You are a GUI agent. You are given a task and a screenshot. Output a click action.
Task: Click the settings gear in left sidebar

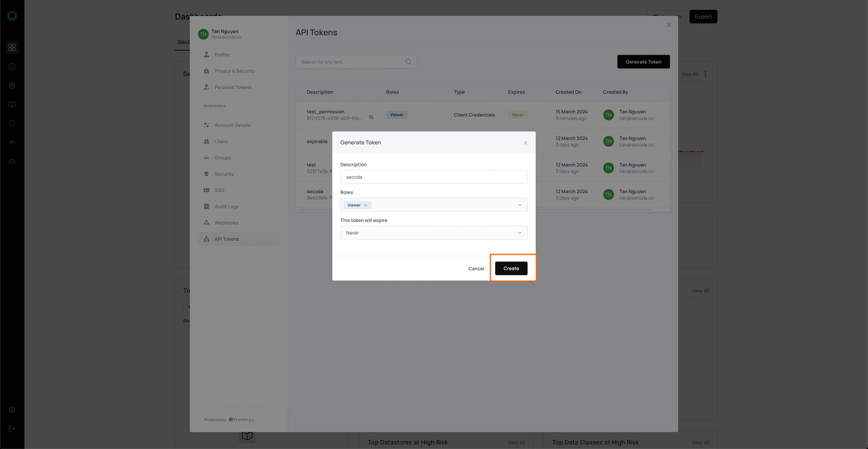pyautogui.click(x=12, y=409)
